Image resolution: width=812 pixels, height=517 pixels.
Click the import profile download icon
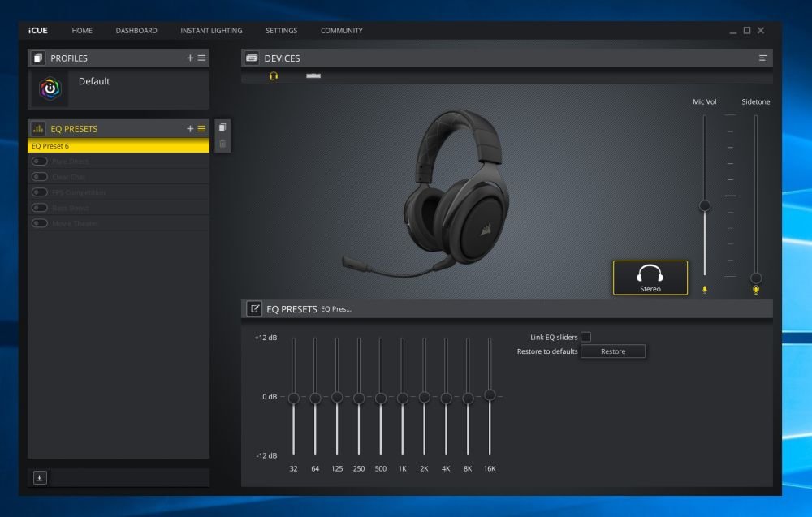[x=40, y=477]
